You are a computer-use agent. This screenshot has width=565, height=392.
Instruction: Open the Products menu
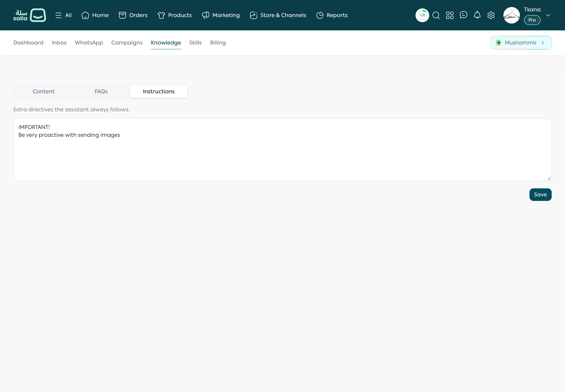175,15
